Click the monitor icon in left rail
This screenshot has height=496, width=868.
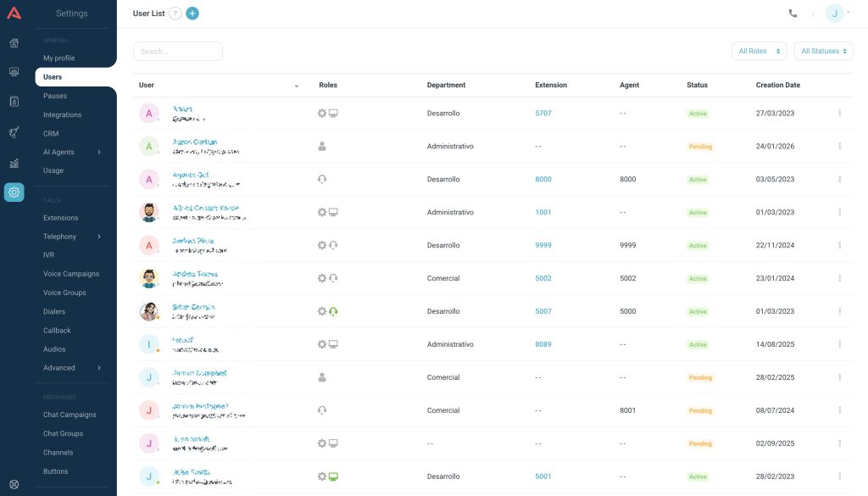pyautogui.click(x=14, y=72)
